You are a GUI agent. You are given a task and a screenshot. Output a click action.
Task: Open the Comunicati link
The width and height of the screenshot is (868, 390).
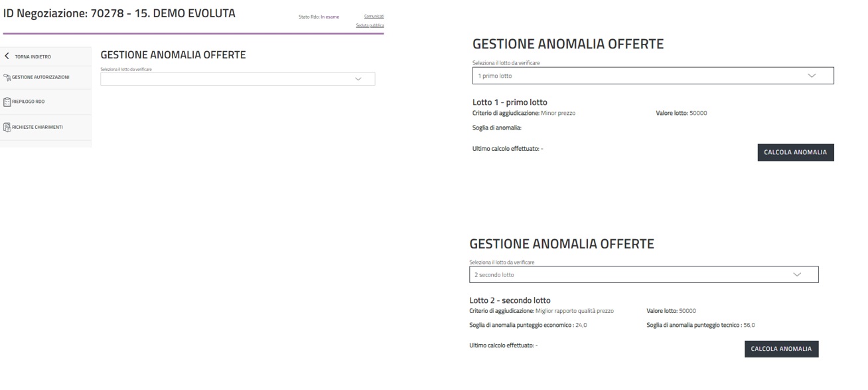point(374,16)
